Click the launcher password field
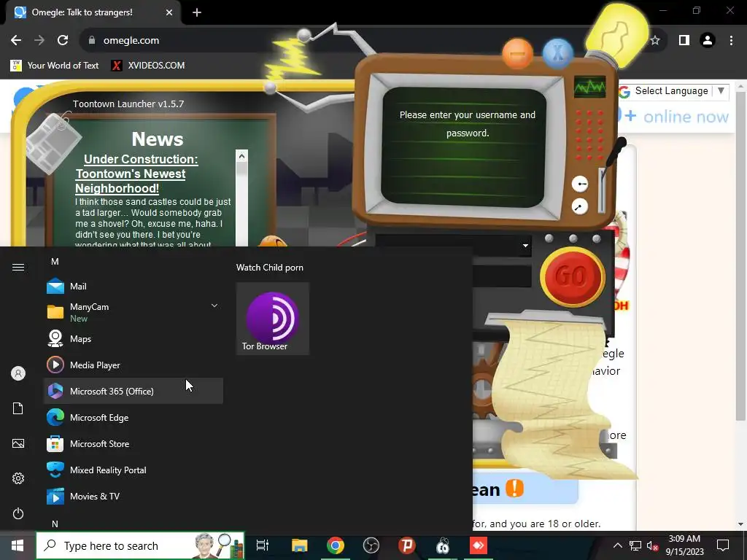The height and width of the screenshot is (560, 747). (x=502, y=276)
